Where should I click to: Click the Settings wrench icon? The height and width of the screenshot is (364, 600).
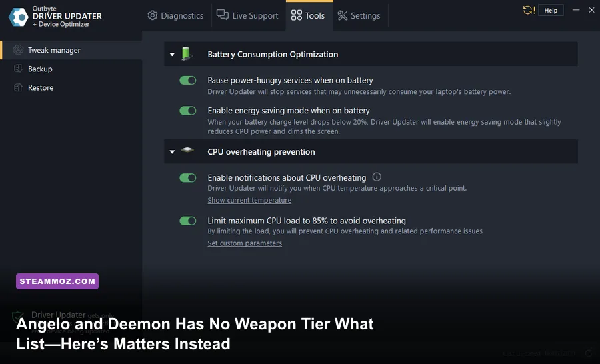pyautogui.click(x=343, y=15)
